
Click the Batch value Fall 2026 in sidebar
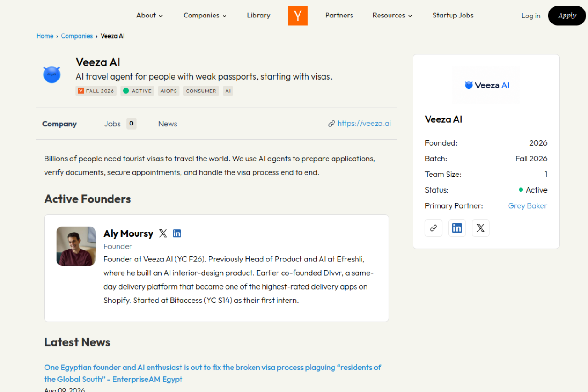tap(531, 159)
